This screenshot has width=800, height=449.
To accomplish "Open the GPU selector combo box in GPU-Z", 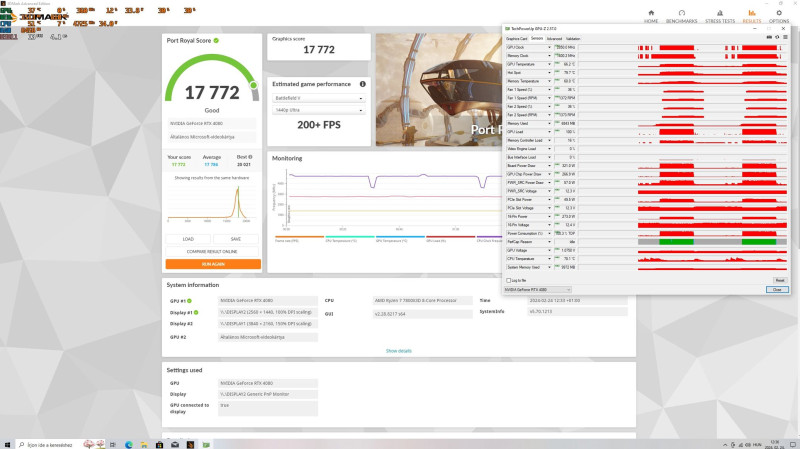I will coord(537,289).
